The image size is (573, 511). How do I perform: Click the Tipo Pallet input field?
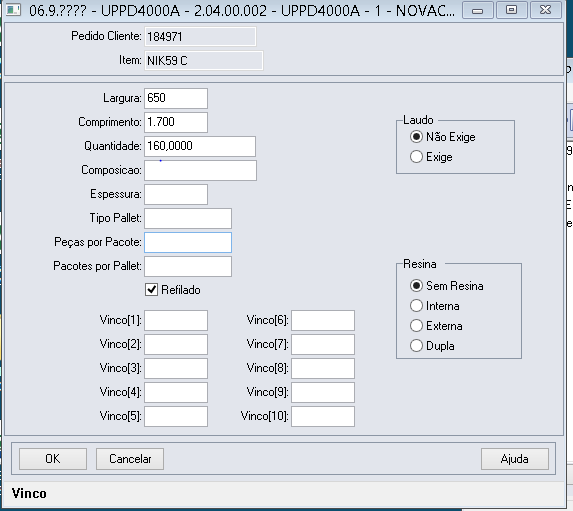188,218
